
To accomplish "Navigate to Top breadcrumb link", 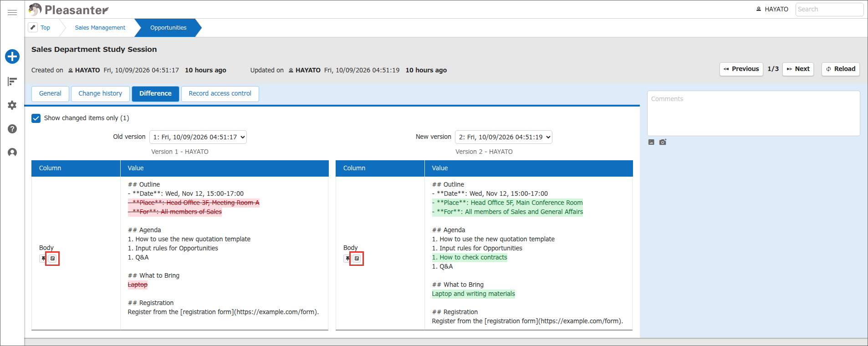I will 45,28.
